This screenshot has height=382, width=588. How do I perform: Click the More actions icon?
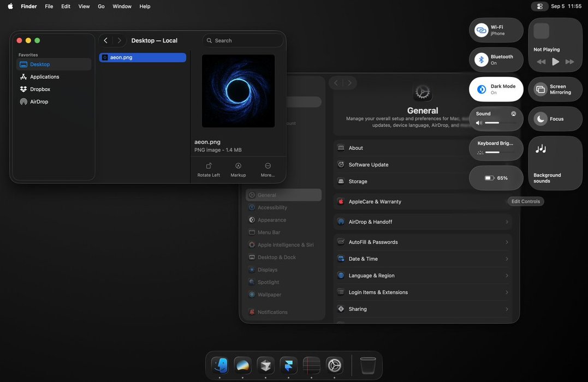[268, 166]
